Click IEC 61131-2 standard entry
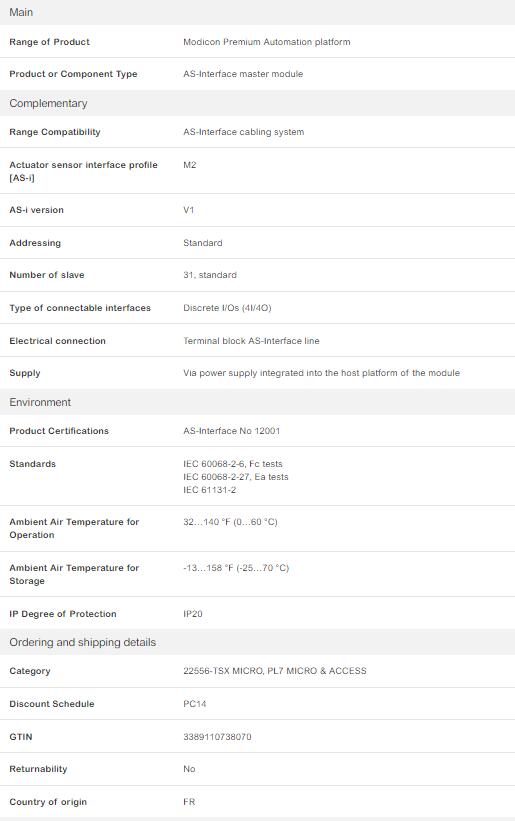515x821 pixels. [209, 490]
